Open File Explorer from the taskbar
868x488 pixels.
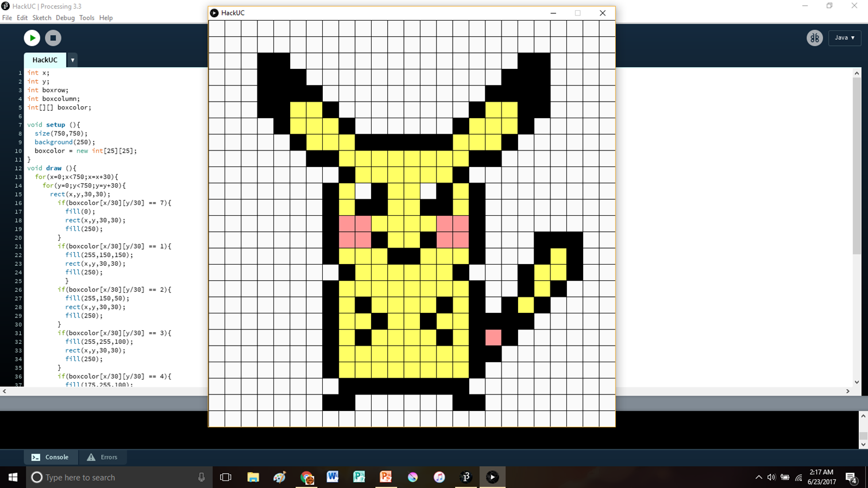pyautogui.click(x=253, y=477)
